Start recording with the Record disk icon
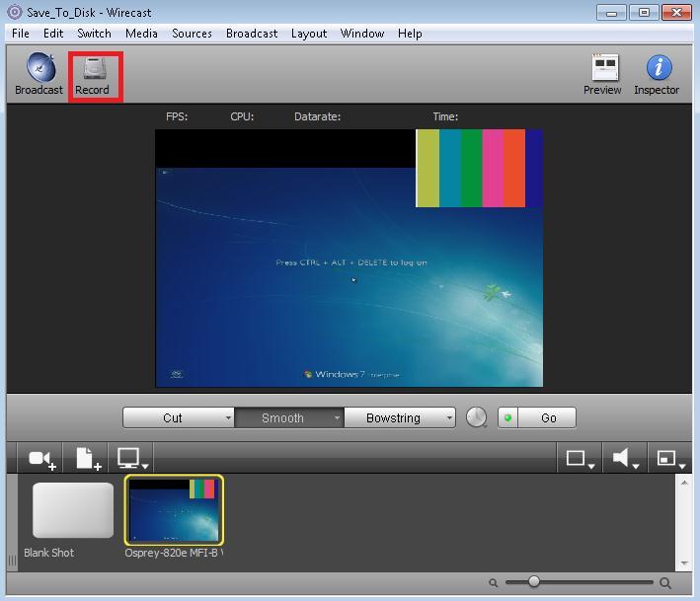700x601 pixels. (x=95, y=69)
